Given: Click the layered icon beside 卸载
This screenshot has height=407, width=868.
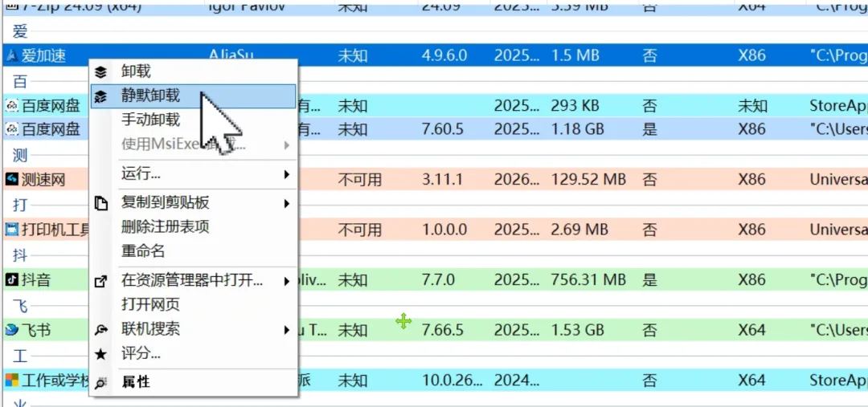Looking at the screenshot, I should point(100,72).
